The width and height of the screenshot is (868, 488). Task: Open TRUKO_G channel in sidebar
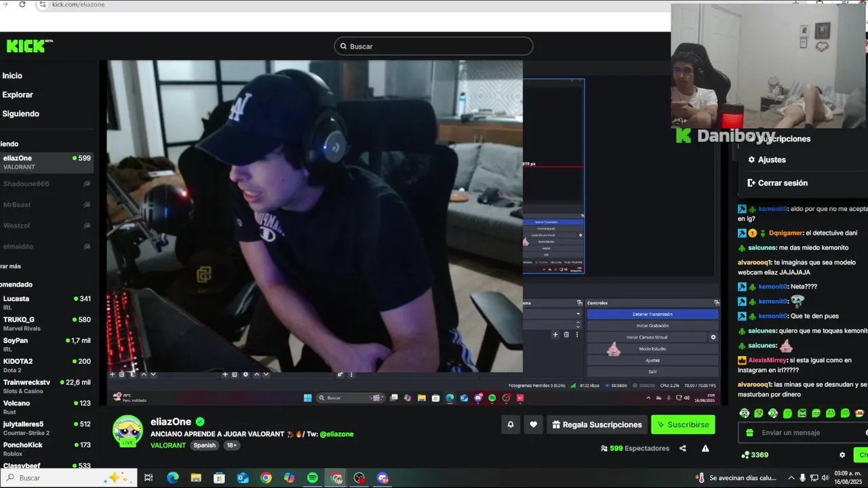(47, 323)
